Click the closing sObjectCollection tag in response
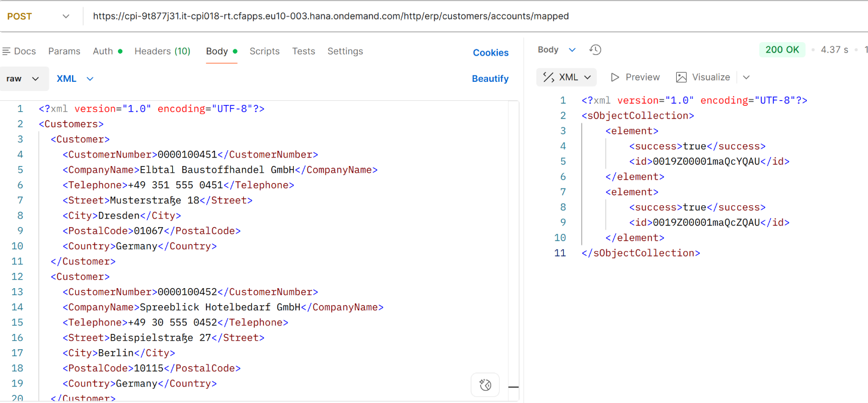868x403 pixels. (641, 253)
